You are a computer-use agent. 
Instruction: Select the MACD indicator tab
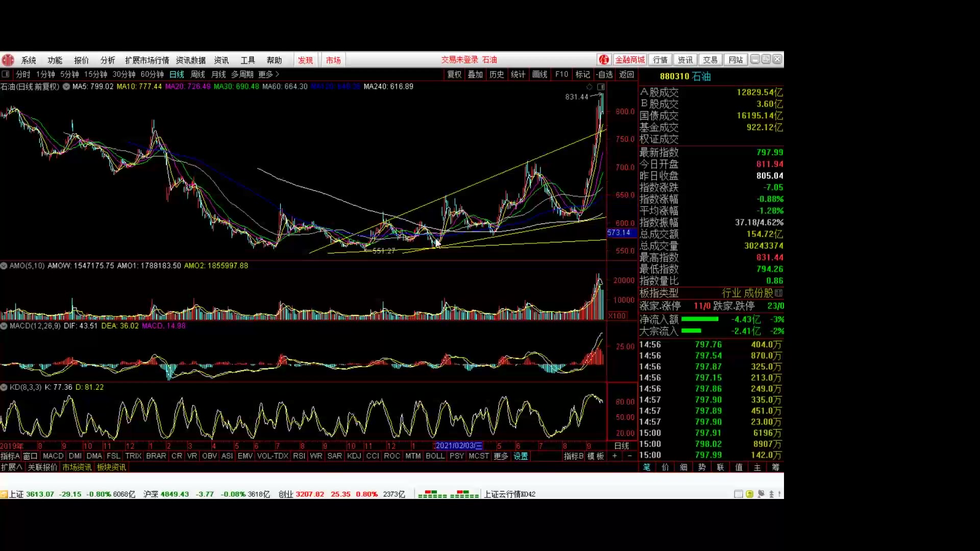53,456
